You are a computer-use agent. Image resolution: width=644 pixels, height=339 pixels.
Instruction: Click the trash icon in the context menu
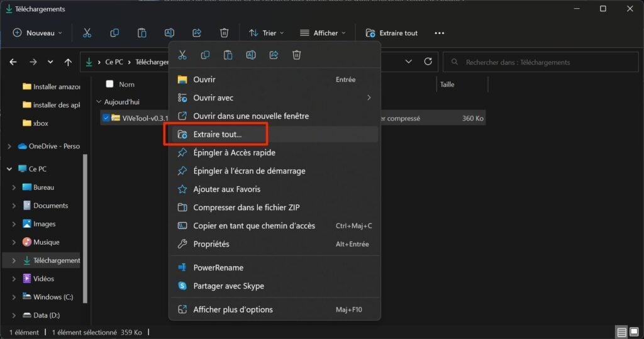coord(297,55)
